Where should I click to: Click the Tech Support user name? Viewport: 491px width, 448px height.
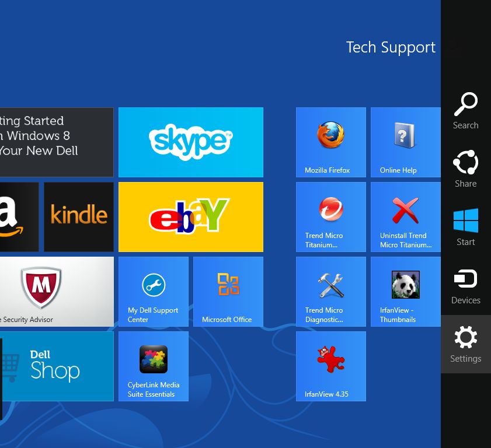click(391, 48)
